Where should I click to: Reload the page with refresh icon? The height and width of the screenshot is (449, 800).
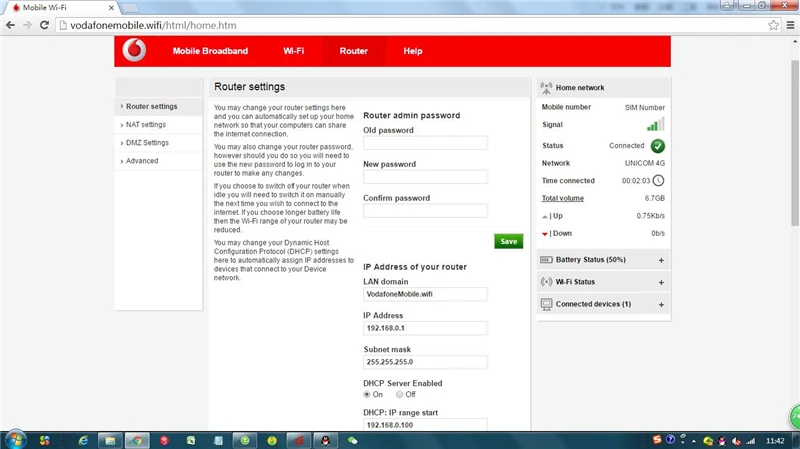click(x=44, y=25)
